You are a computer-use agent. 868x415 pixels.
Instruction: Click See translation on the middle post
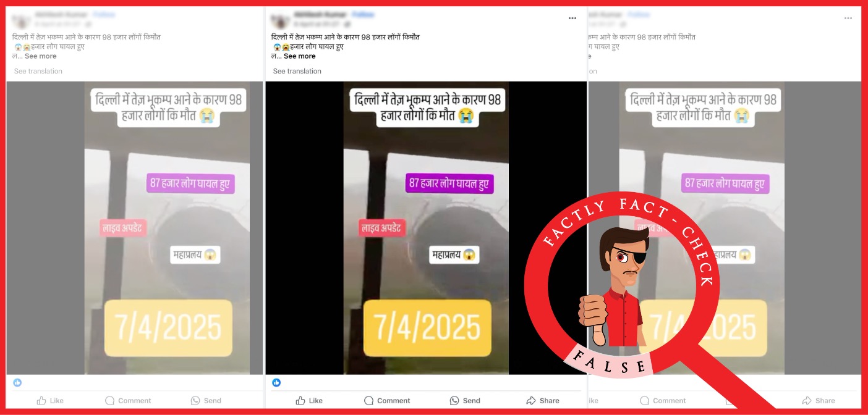coord(297,71)
